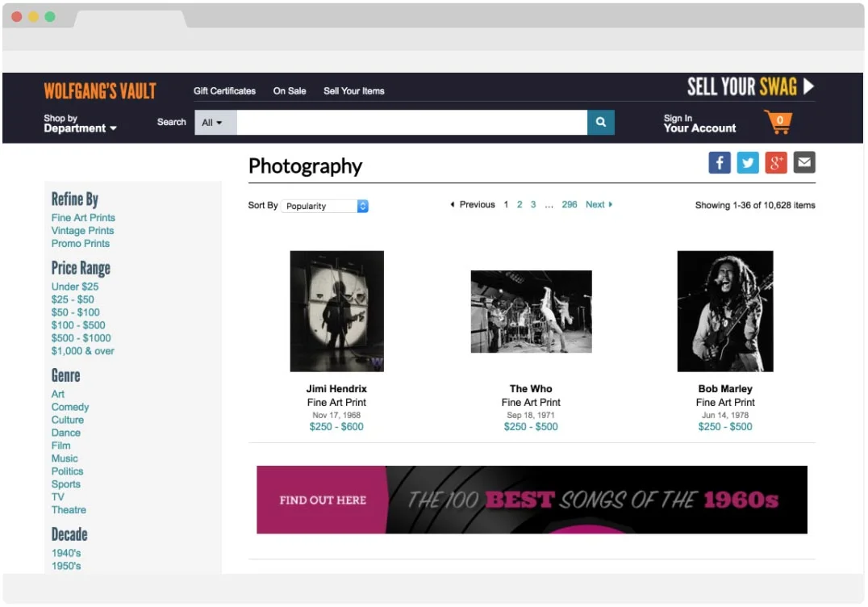This screenshot has height=607, width=868.
Task: Click the magnifying glass search button
Action: (x=601, y=122)
